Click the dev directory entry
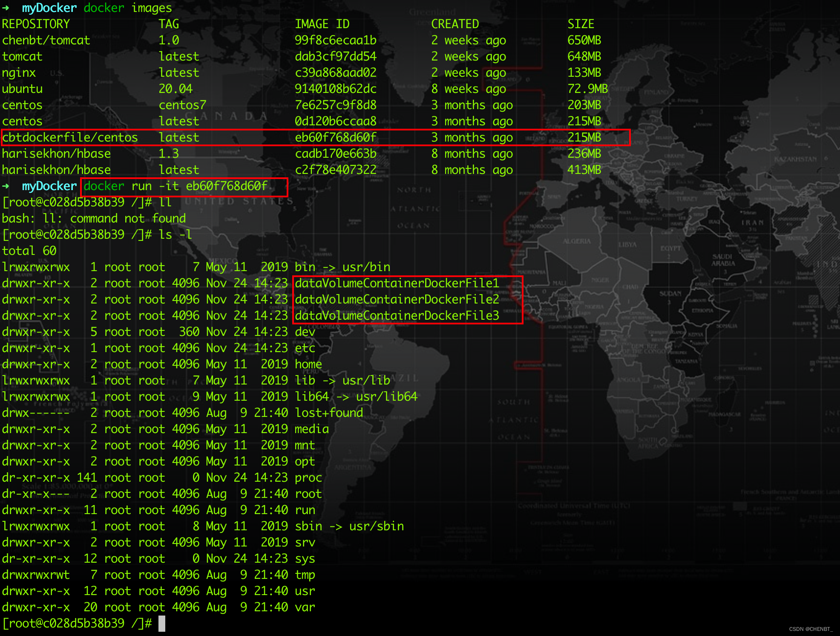This screenshot has width=840, height=636. coord(305,332)
